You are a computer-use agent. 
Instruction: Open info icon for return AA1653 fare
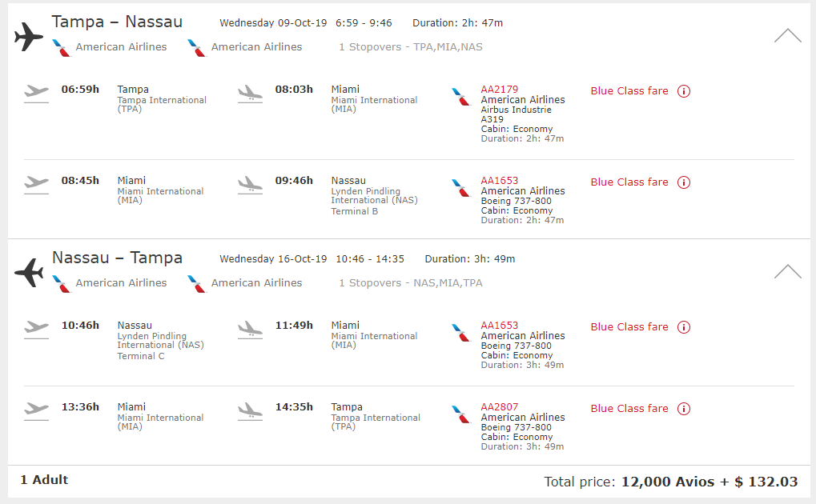683,327
